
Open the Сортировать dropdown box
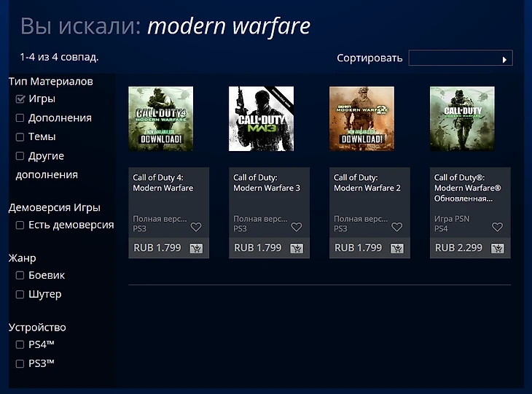pos(461,58)
